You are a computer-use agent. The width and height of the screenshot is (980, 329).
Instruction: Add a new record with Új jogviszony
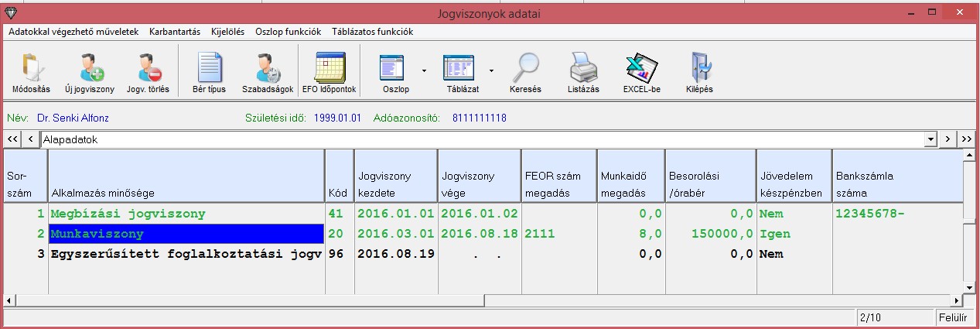[x=89, y=70]
